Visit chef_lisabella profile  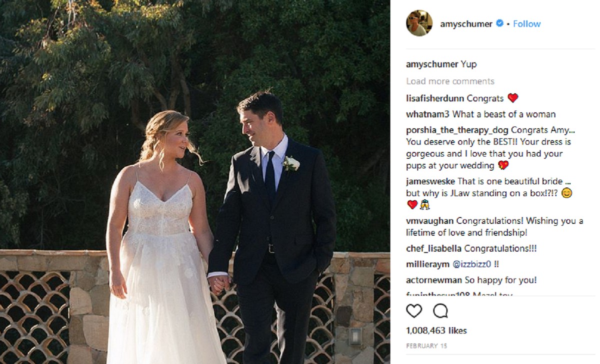434,248
